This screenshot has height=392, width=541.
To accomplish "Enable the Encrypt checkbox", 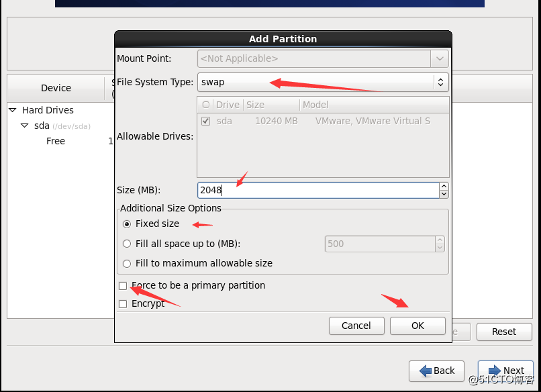I will coord(123,304).
